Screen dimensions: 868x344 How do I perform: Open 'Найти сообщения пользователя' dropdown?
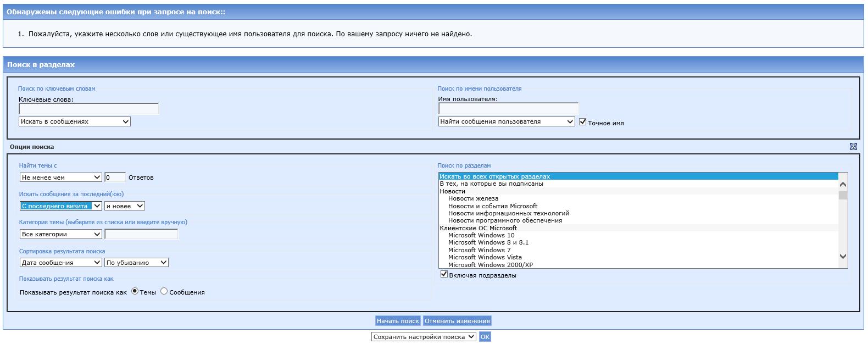pyautogui.click(x=507, y=121)
